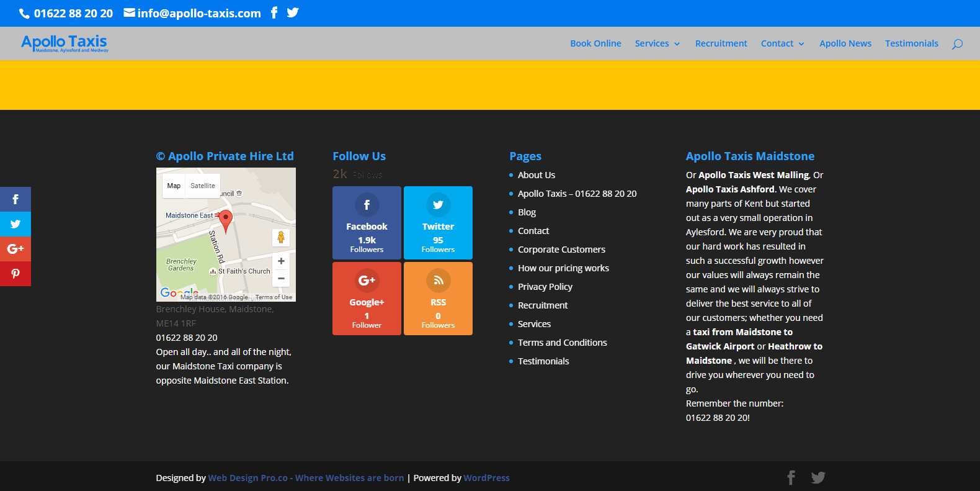
Task: Open Apollo News menu item
Action: [x=845, y=43]
